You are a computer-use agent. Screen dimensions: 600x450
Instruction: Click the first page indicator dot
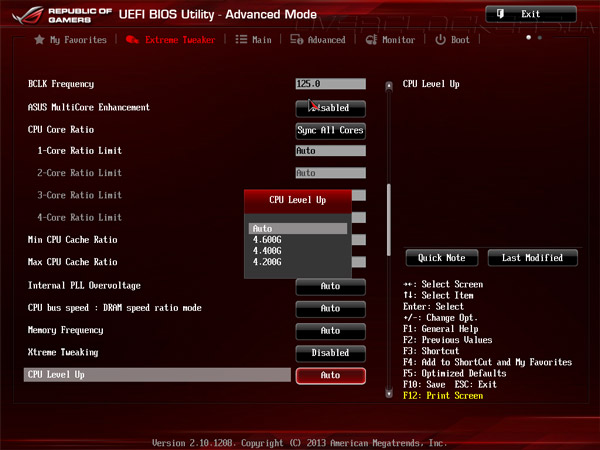click(528, 38)
